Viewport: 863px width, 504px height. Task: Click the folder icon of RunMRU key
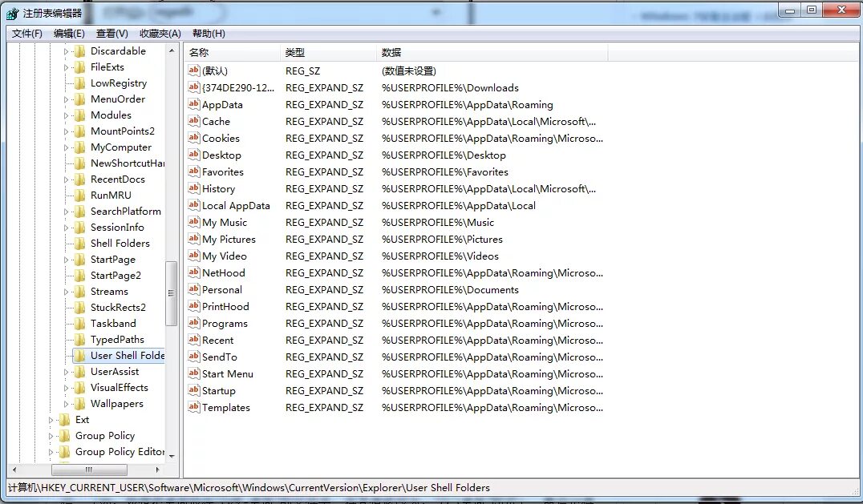(x=80, y=196)
